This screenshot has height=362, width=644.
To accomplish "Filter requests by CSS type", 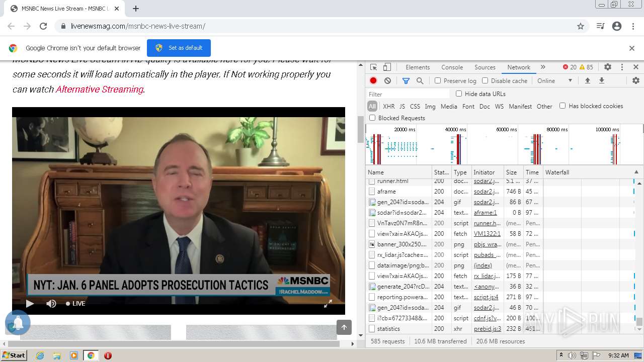I will coord(415,106).
